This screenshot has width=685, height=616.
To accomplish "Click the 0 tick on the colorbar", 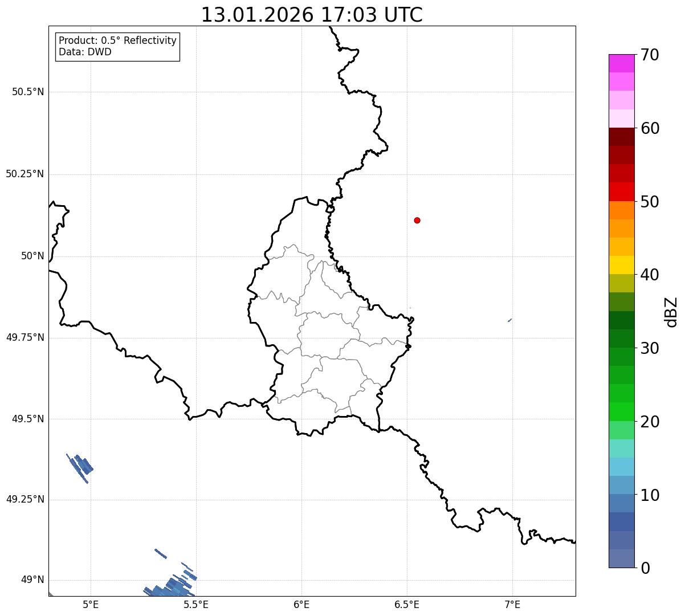I will [645, 568].
